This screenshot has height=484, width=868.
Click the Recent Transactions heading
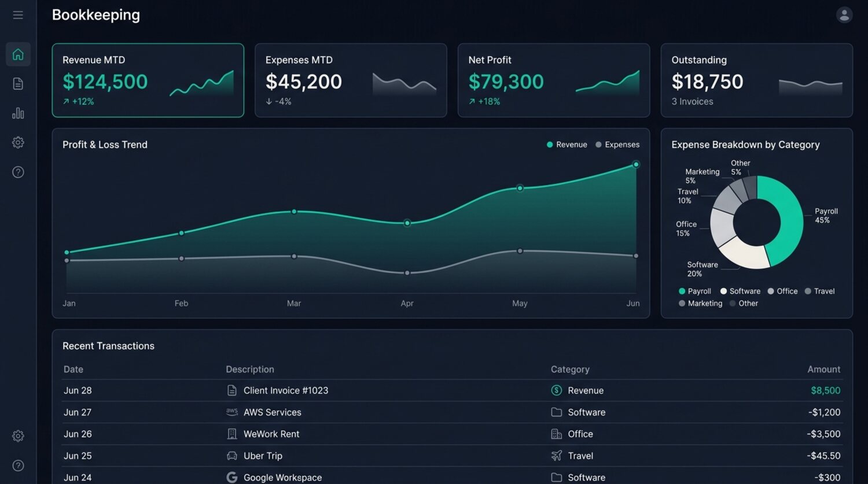(109, 346)
